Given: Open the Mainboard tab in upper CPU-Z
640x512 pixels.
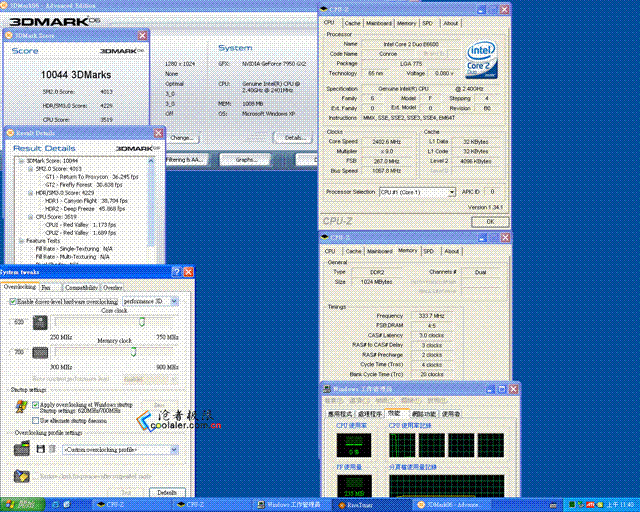Looking at the screenshot, I should [378, 23].
